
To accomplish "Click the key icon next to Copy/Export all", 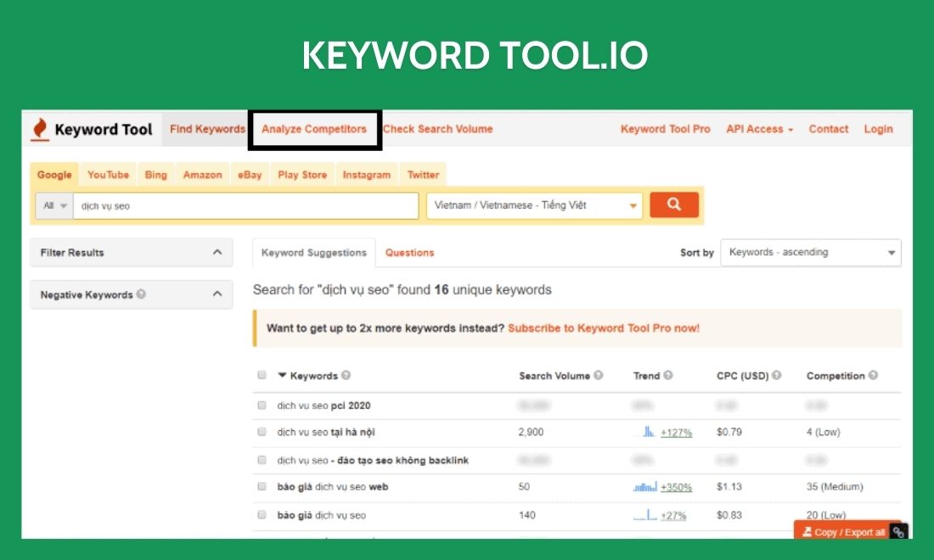I will (x=897, y=532).
